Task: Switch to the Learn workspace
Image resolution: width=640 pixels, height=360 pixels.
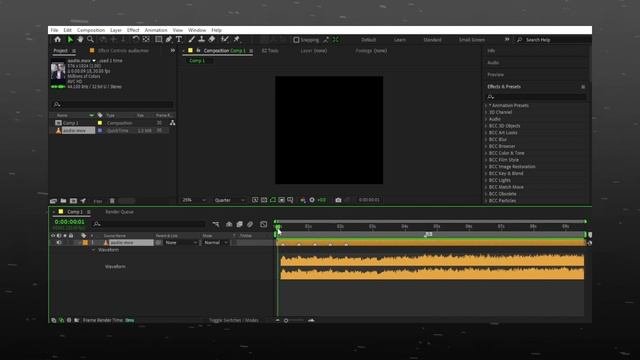Action: 400,40
